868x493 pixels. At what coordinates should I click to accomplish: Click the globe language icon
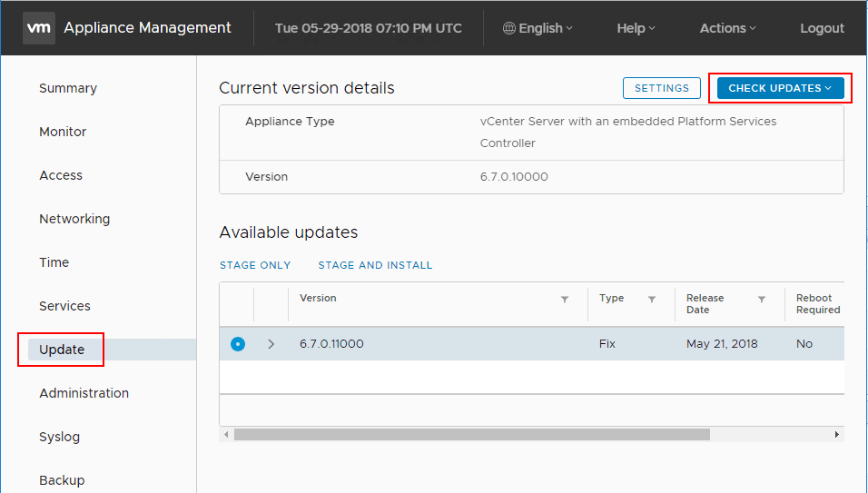click(509, 28)
